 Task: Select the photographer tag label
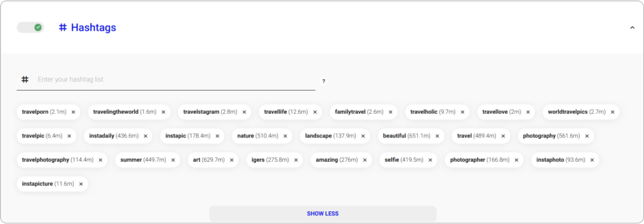coord(468,160)
